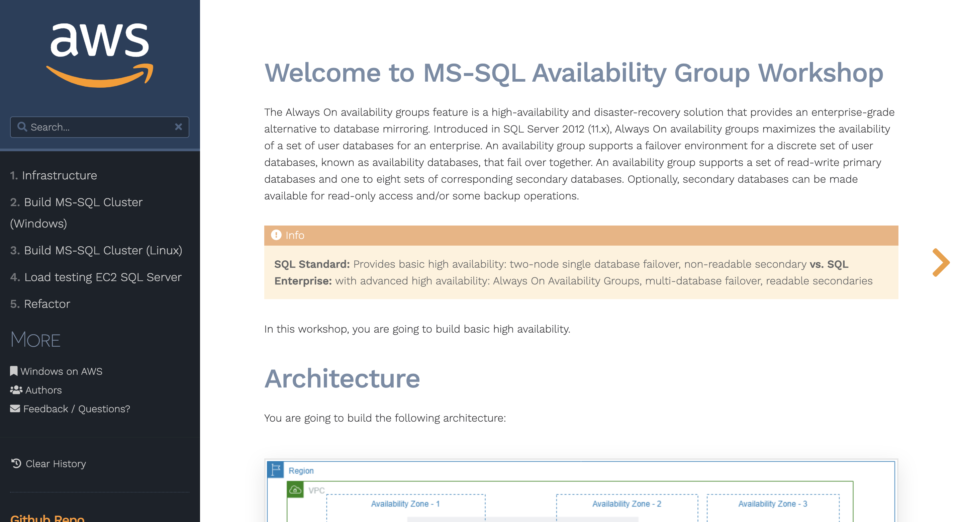The image size is (960, 522).
Task: Click the architecture diagram image
Action: click(x=580, y=492)
